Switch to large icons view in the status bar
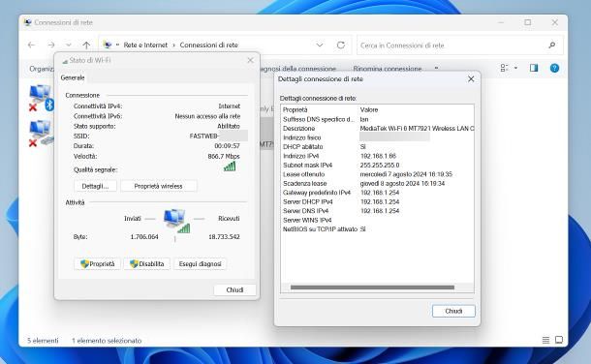591x364 pixels. [x=559, y=340]
